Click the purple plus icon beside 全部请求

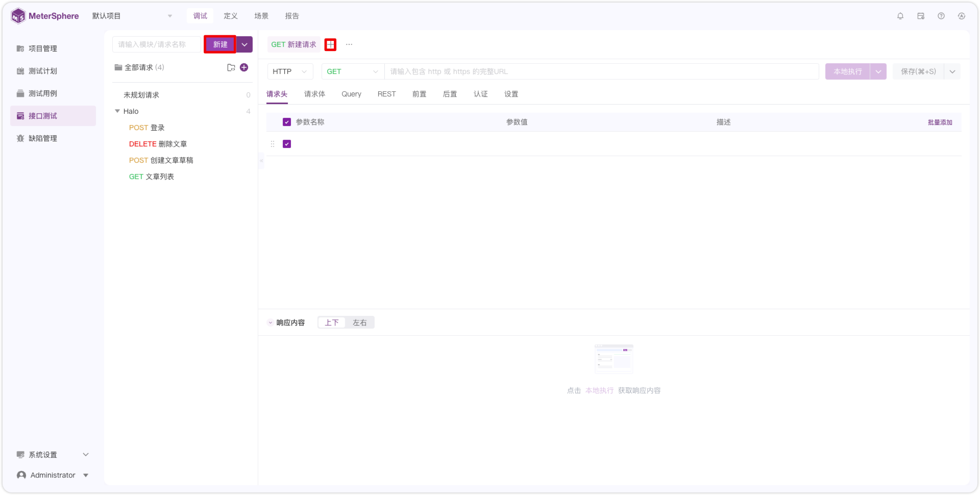click(244, 67)
